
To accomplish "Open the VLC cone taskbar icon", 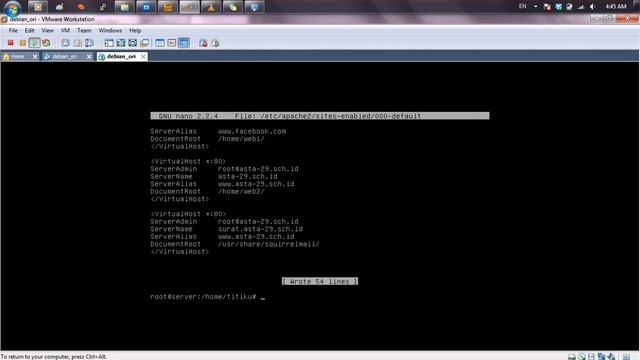I will click(x=211, y=7).
